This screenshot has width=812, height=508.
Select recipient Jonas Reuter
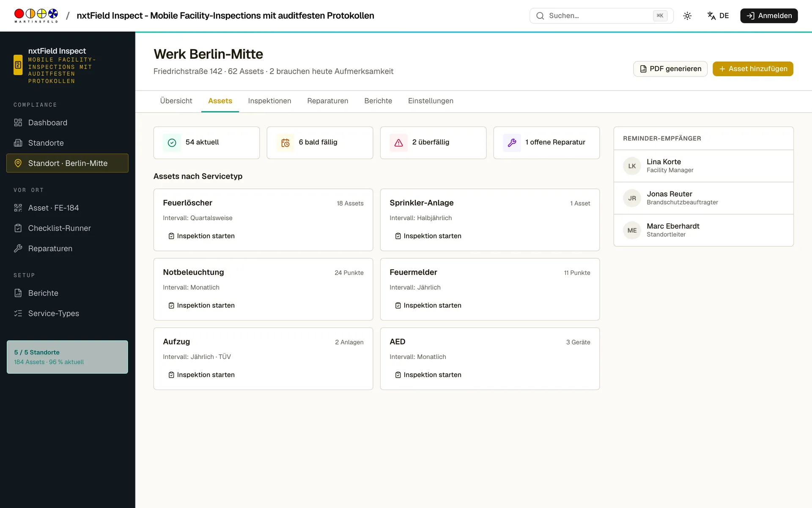703,198
